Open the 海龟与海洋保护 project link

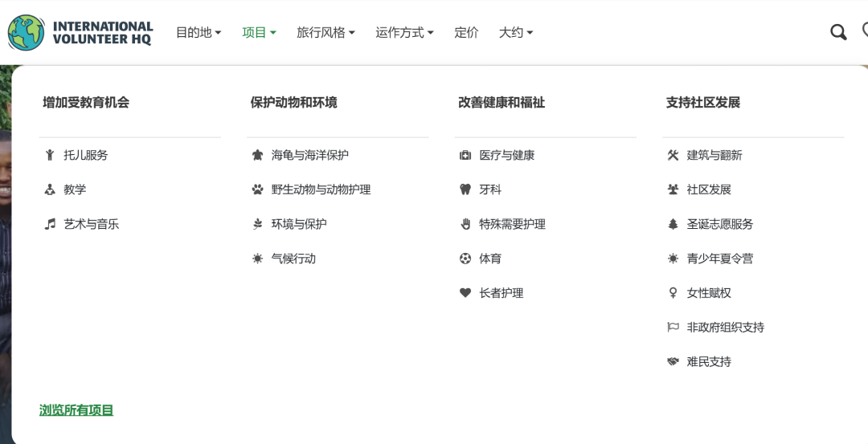pos(310,155)
